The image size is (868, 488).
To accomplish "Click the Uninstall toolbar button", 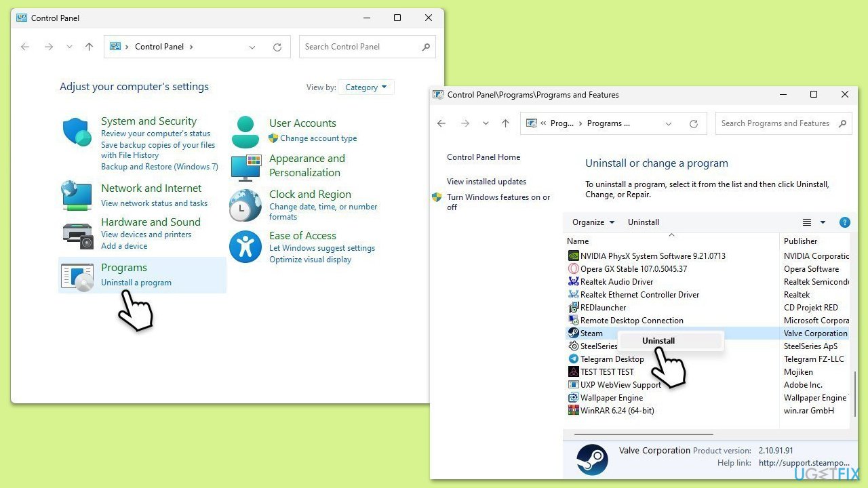I will tap(644, 222).
